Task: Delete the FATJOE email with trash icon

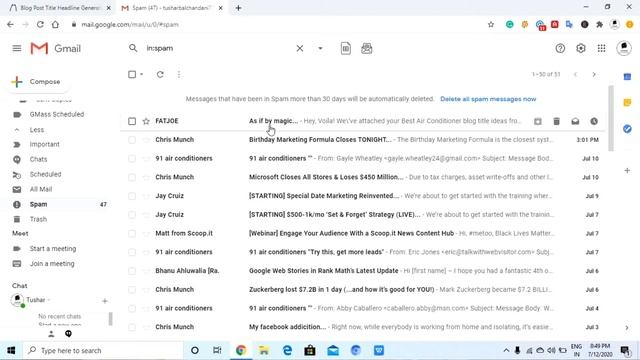Action: tap(556, 121)
